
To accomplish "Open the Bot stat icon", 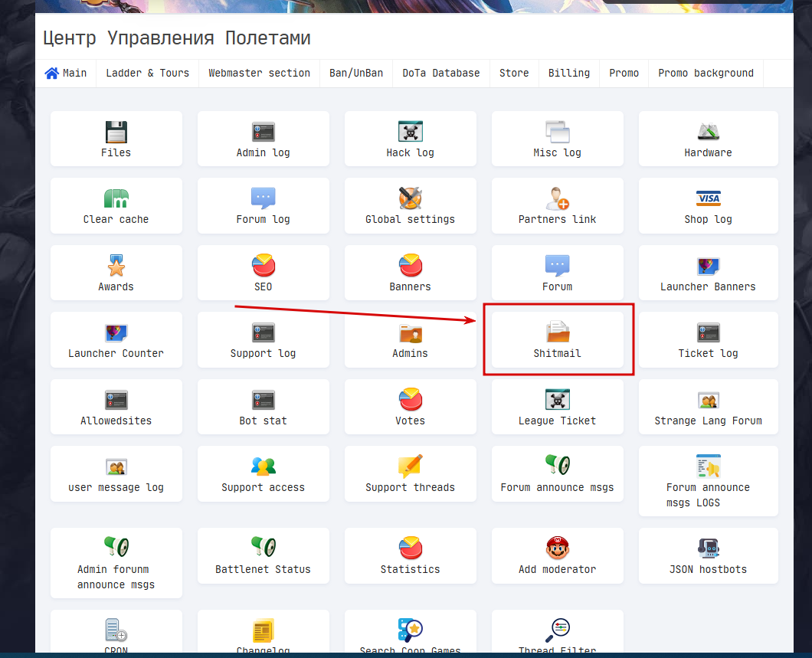I will (x=263, y=400).
